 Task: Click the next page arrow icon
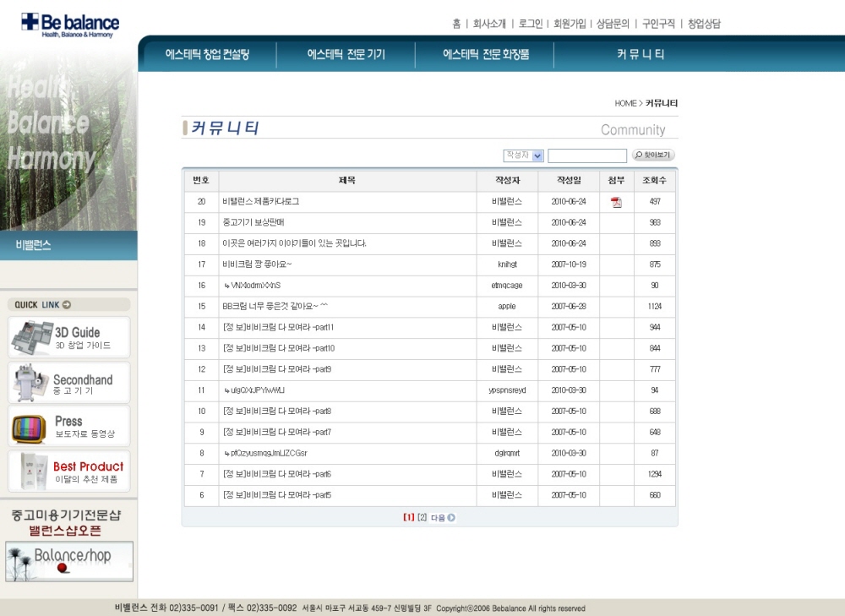(x=451, y=518)
